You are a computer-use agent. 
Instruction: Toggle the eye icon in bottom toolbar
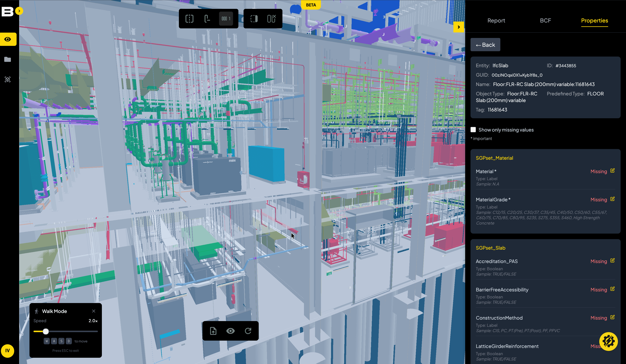click(230, 331)
